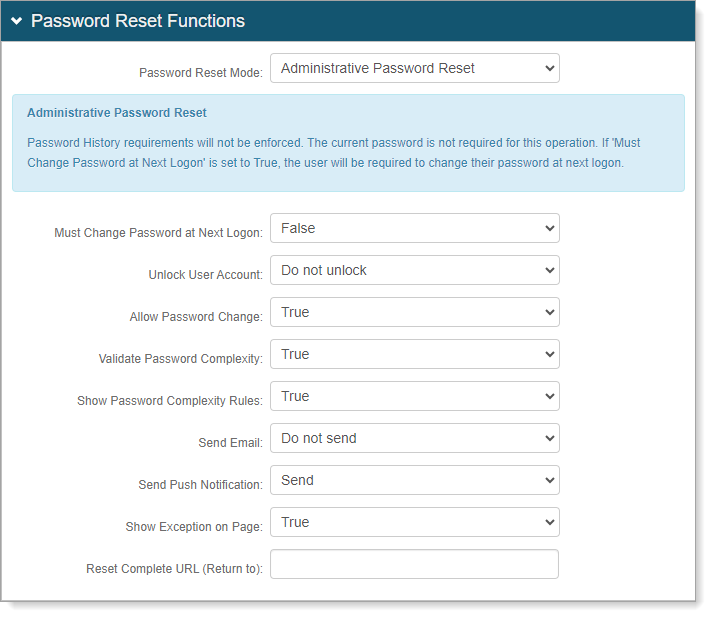This screenshot has height=617, width=711.
Task: Click the Password Reset Functions header title
Action: (x=138, y=21)
